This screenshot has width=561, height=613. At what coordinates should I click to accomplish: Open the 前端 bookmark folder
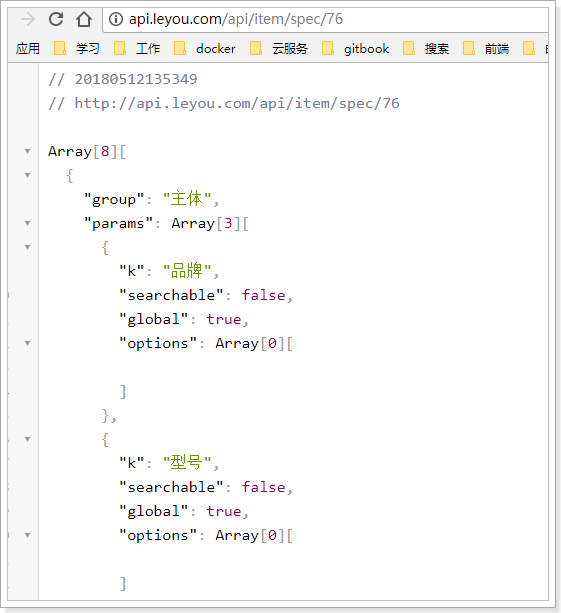click(486, 48)
